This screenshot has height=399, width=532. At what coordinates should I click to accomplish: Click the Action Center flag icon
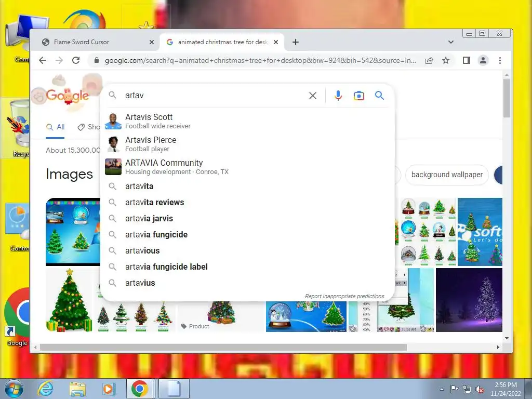(x=454, y=389)
